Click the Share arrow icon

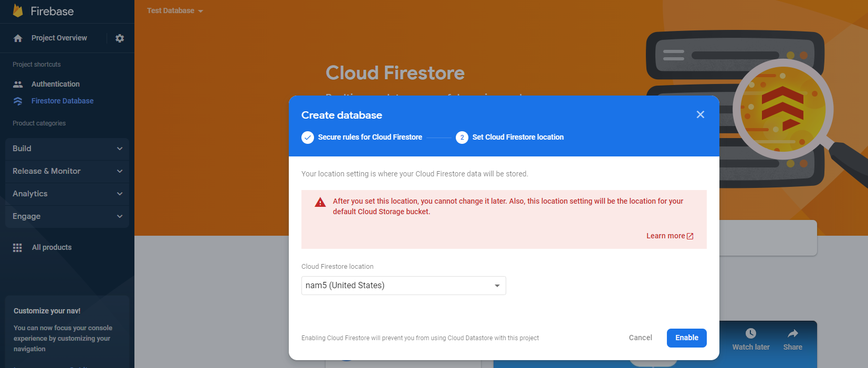793,333
